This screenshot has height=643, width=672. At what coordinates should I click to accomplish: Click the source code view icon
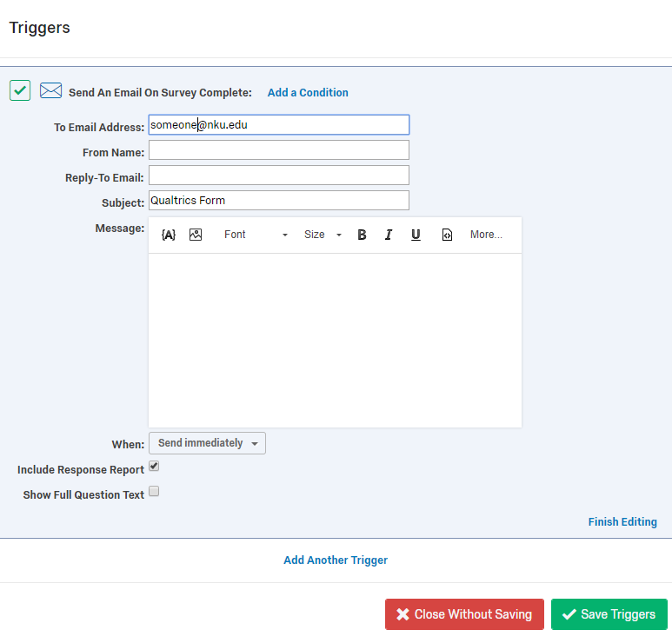447,235
